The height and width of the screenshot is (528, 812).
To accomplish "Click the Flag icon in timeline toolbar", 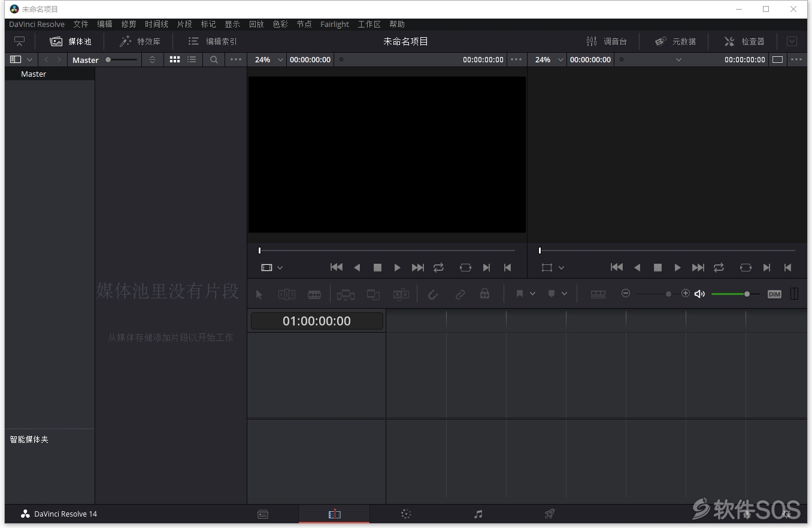I will 519,294.
